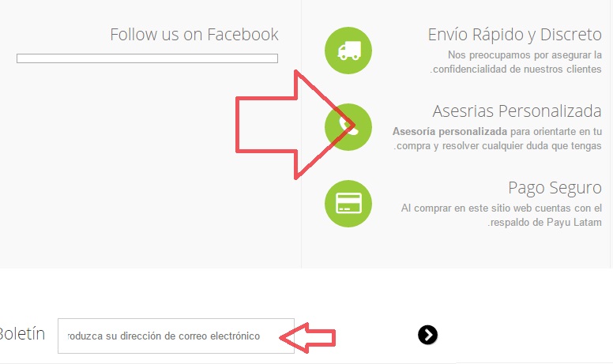Click the green credit card icon
The width and height of the screenshot is (613, 364).
tap(348, 204)
